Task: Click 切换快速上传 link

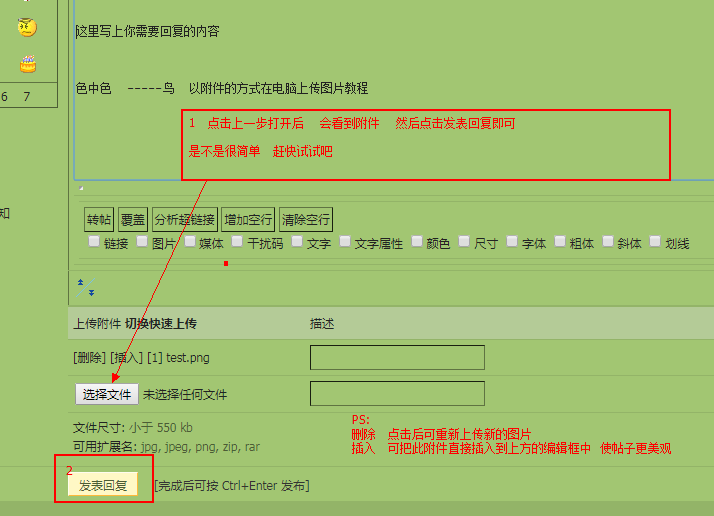Action: [x=161, y=324]
